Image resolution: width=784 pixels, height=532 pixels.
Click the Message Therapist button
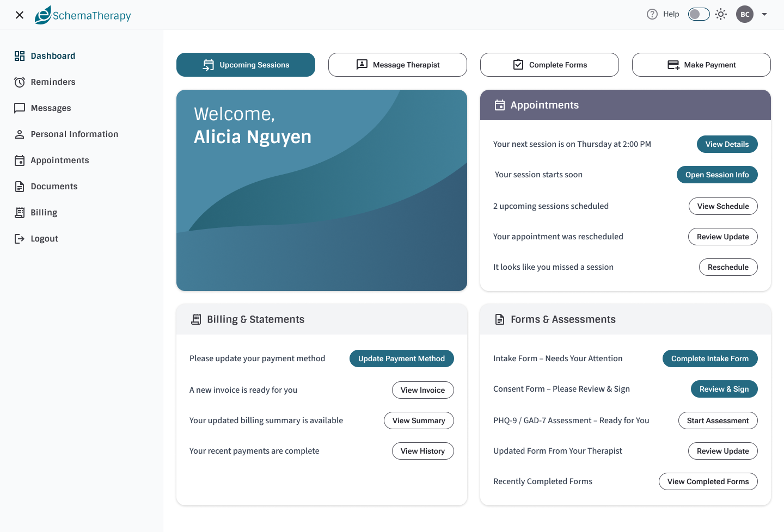point(397,65)
